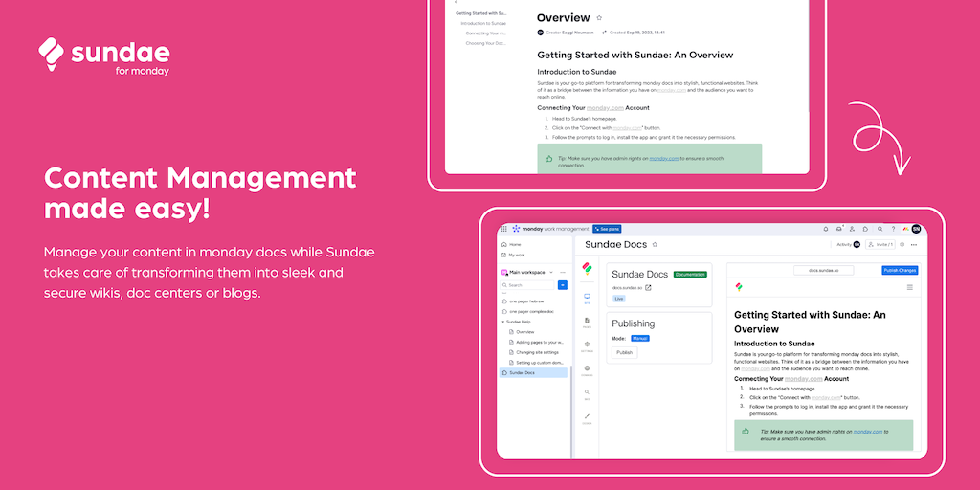Open docs.sundae.so external link icon

pyautogui.click(x=648, y=287)
